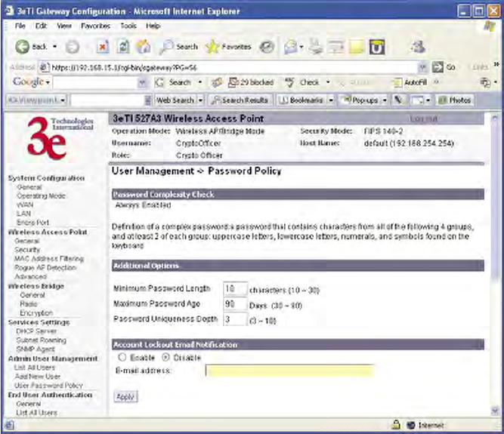The width and height of the screenshot is (504, 434).
Task: Click the Google toolbar news icon
Action: click(217, 82)
